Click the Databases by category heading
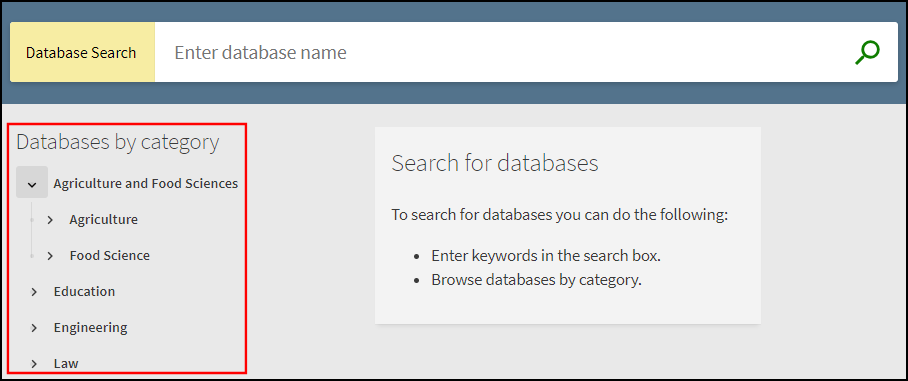Screen dimensions: 908x381 (118, 142)
